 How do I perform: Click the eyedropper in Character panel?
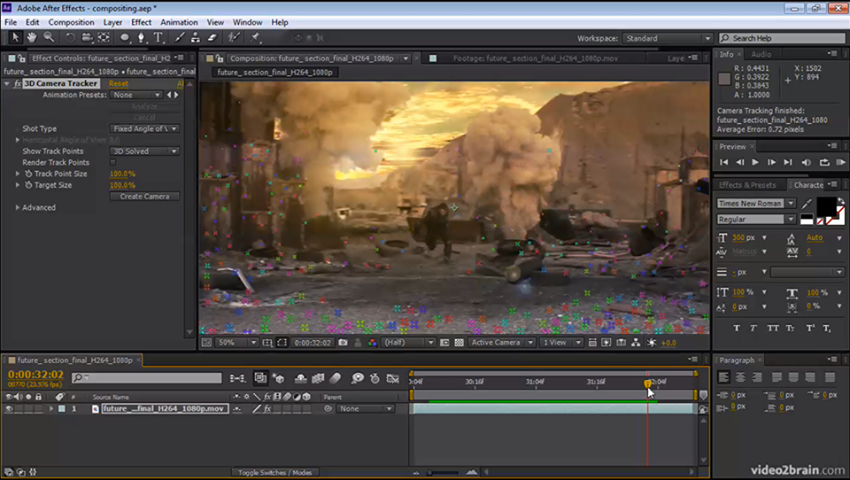pyautogui.click(x=807, y=203)
